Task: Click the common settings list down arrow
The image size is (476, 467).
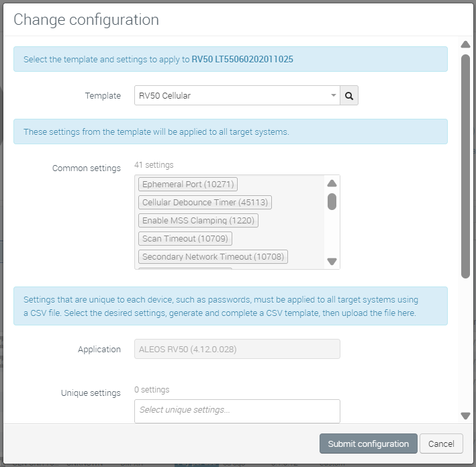Action: pyautogui.click(x=332, y=261)
